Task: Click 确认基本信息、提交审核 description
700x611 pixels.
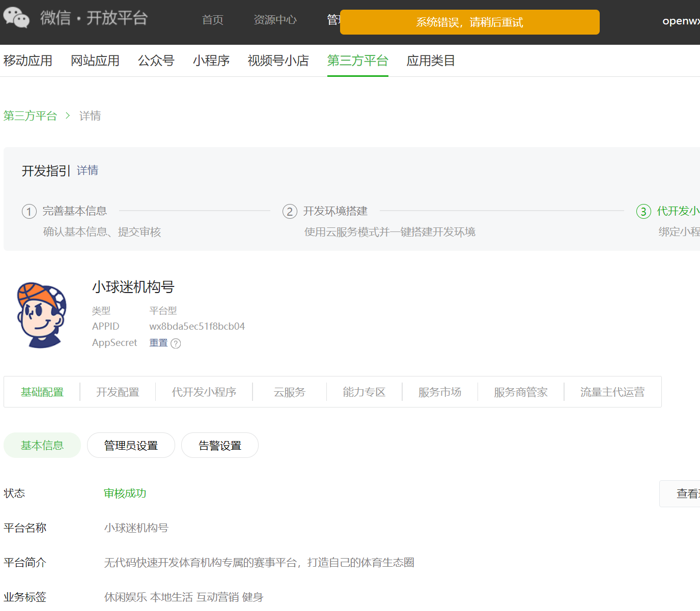Action: pyautogui.click(x=102, y=232)
